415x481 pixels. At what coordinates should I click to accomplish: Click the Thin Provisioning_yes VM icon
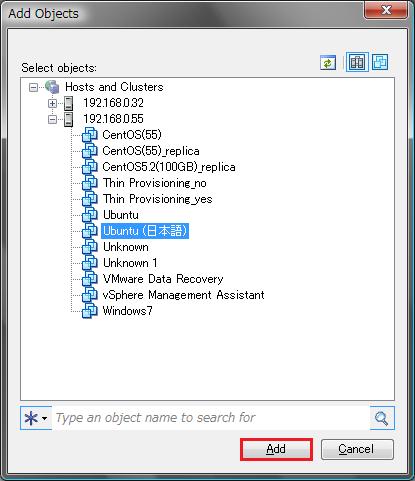tap(90, 199)
